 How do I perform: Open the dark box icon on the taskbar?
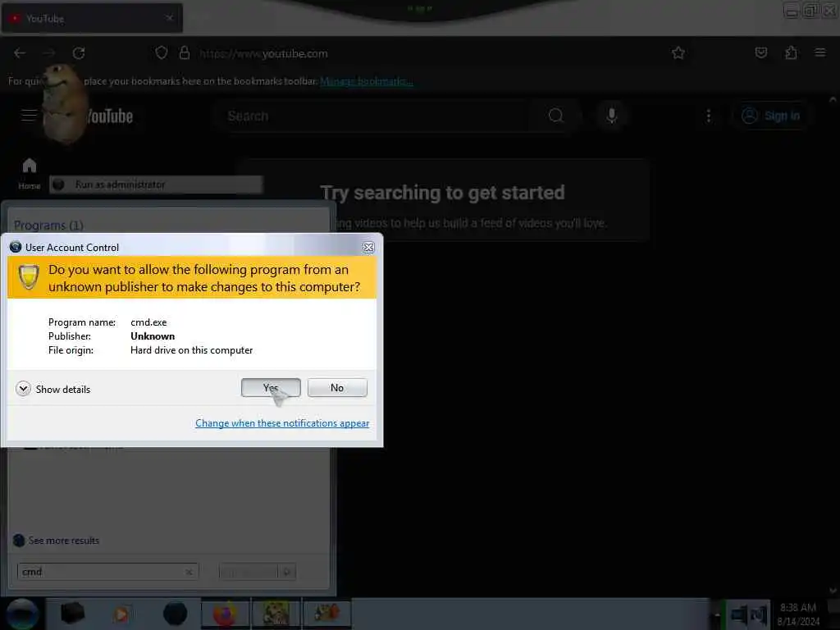(73, 613)
